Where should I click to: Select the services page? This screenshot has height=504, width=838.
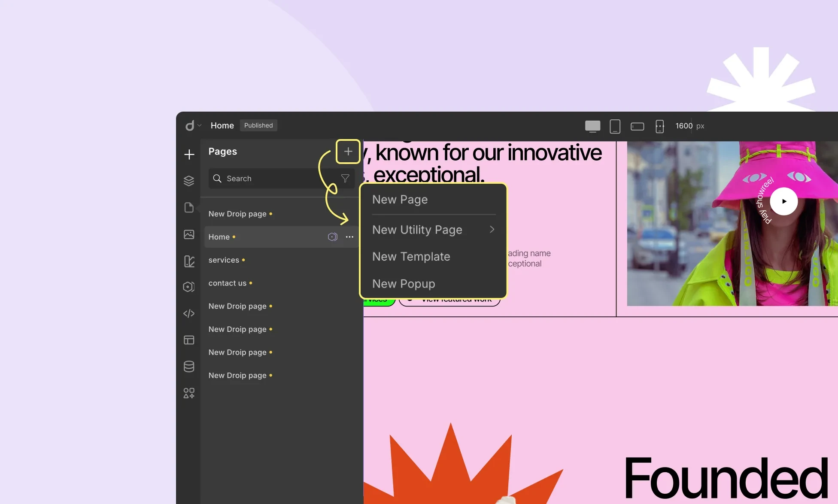[224, 260]
